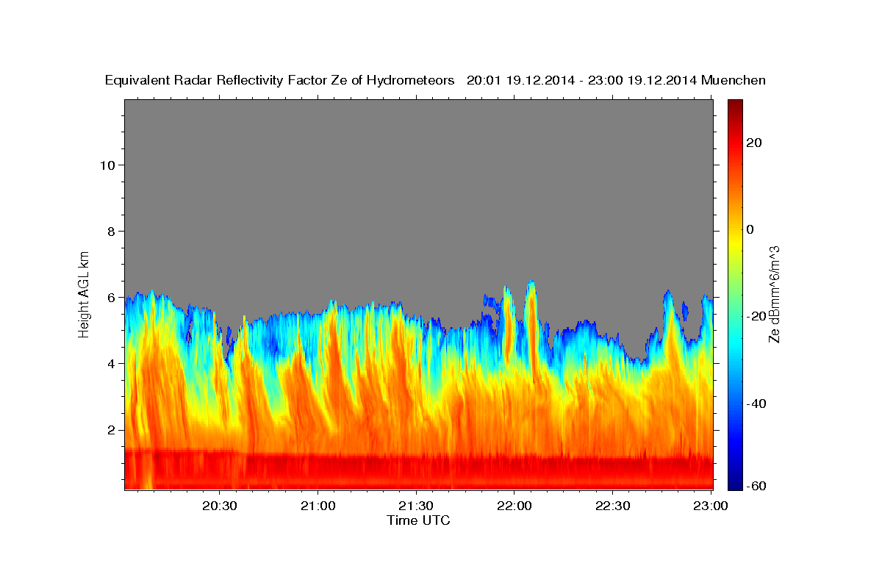
Task: Click the dark red top of the colorbar
Action: [735, 107]
